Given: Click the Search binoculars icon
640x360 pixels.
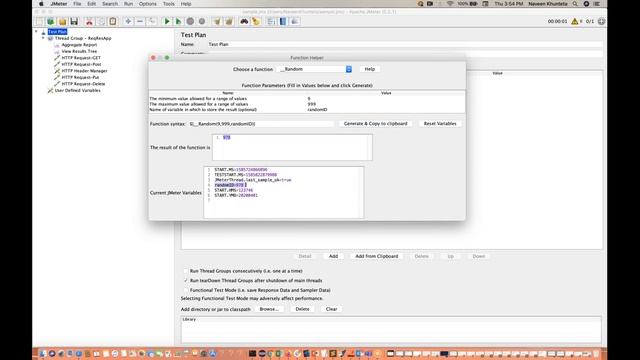Looking at the screenshot, I should click(x=244, y=21).
